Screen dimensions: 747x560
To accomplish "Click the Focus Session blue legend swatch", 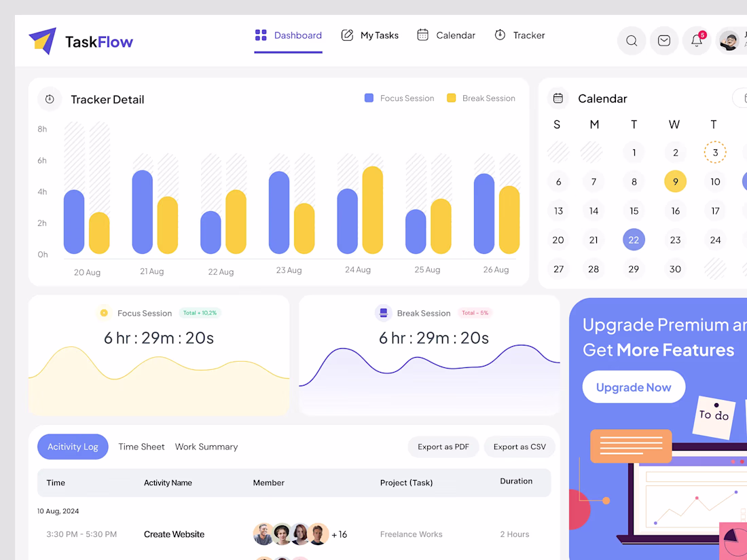I will point(369,98).
